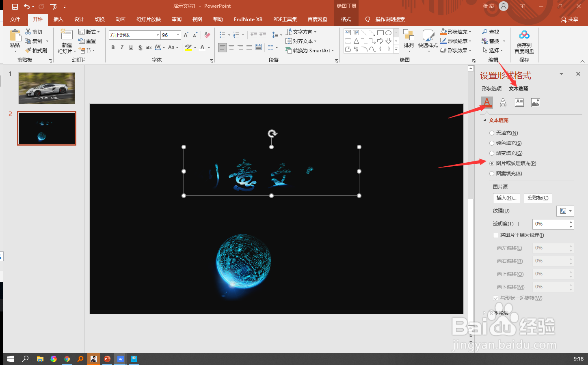Apply text shadow with the S icon

pyautogui.click(x=140, y=47)
